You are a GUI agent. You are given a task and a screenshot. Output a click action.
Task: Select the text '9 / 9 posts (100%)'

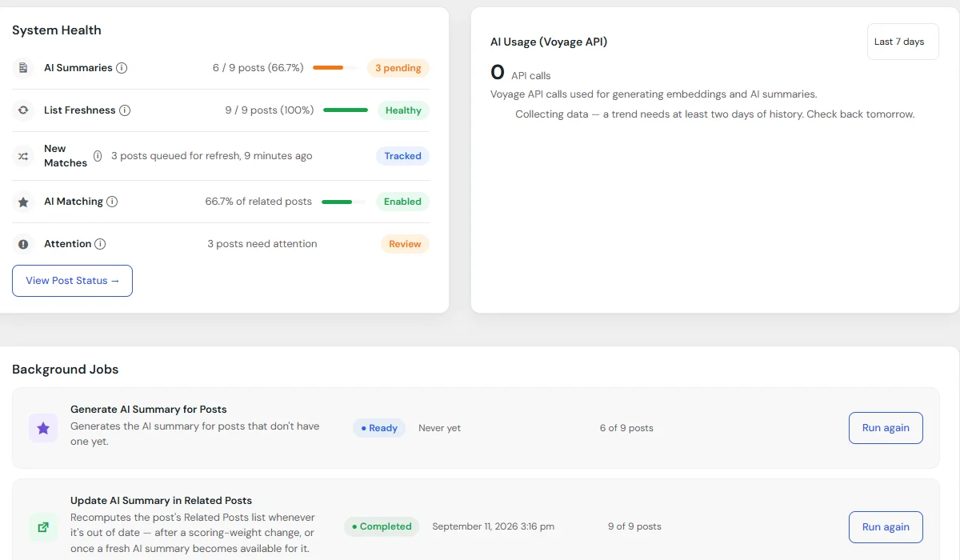click(x=270, y=110)
